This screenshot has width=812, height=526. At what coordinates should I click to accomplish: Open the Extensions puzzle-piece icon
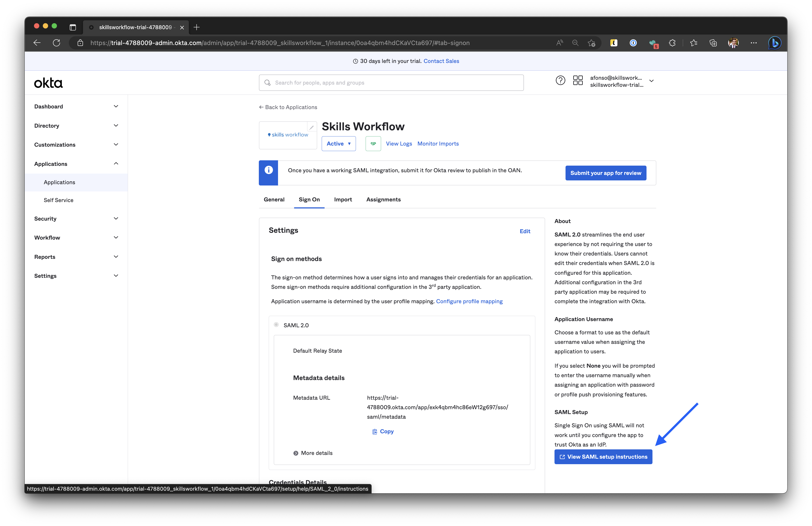pyautogui.click(x=672, y=43)
